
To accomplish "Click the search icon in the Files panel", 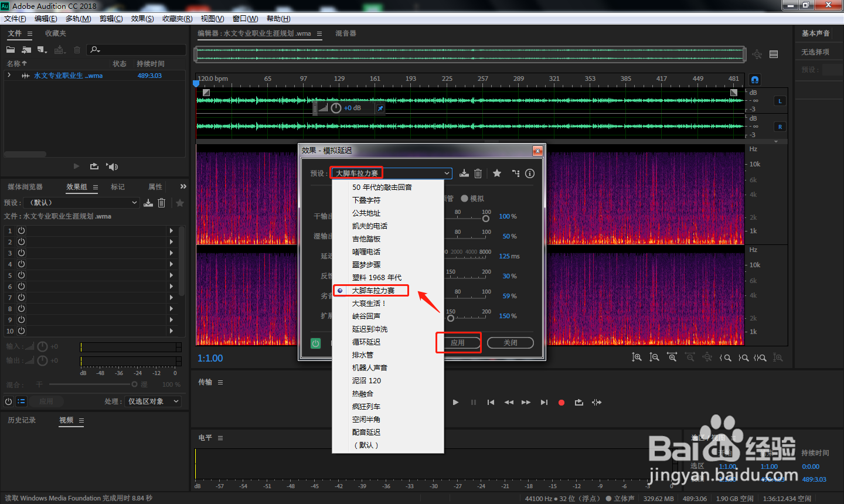I will click(95, 50).
